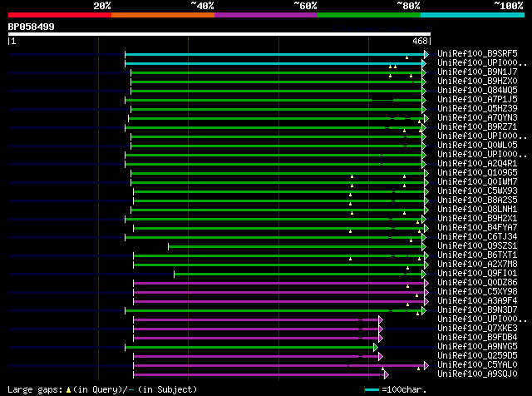Select the UniRef100_Q109G5 label
The width and height of the screenshot is (532, 396).
point(477,172)
